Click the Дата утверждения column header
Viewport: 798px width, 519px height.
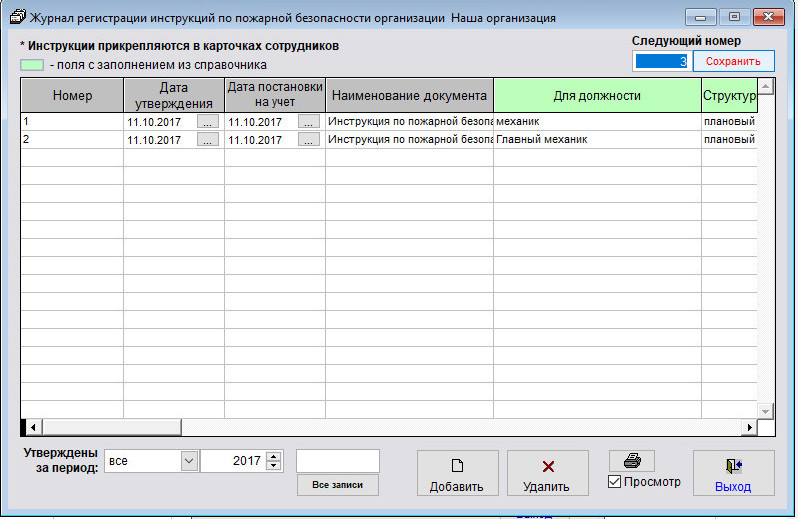tap(174, 95)
